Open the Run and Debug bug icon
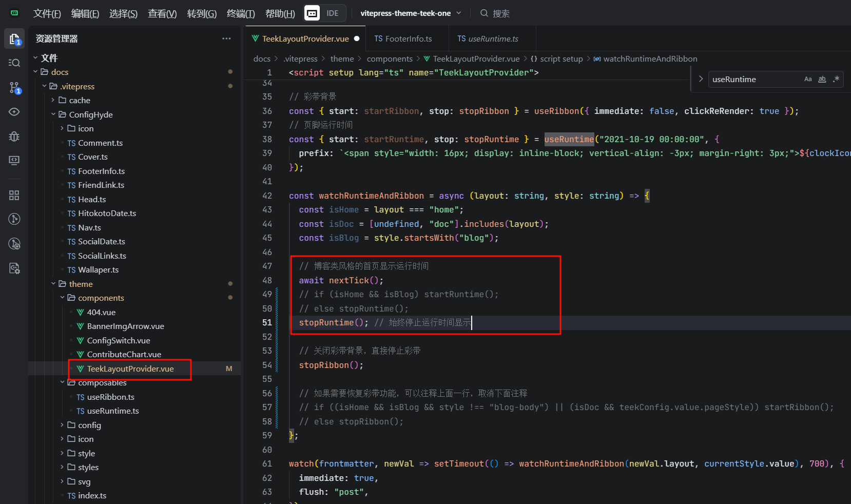 [x=14, y=136]
